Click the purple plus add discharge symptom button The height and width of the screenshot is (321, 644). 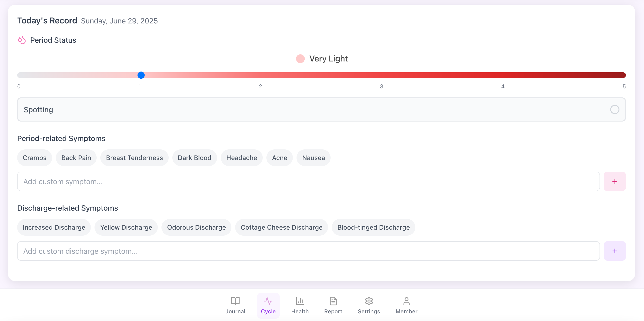click(x=614, y=251)
